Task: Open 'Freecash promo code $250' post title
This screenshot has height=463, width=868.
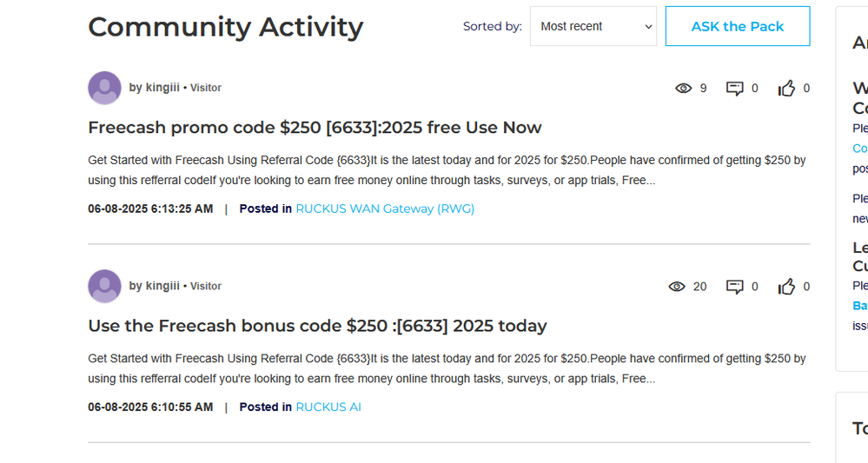Action: 315,128
